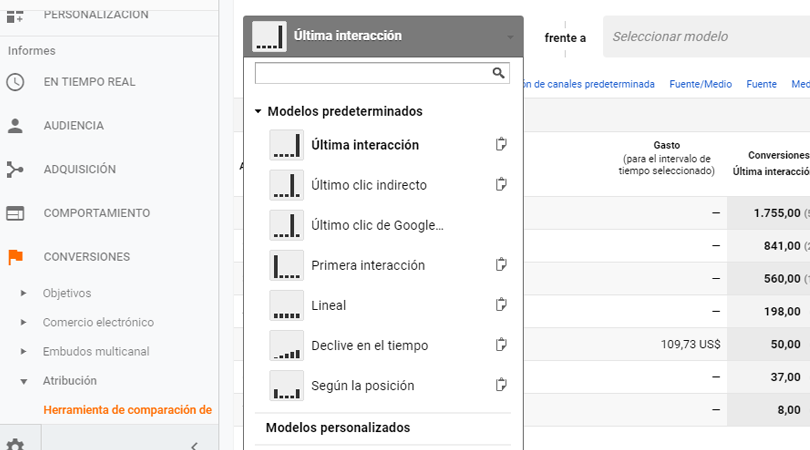810x450 pixels.
Task: Click the Personalización dashboard icon
Action: (x=15, y=16)
